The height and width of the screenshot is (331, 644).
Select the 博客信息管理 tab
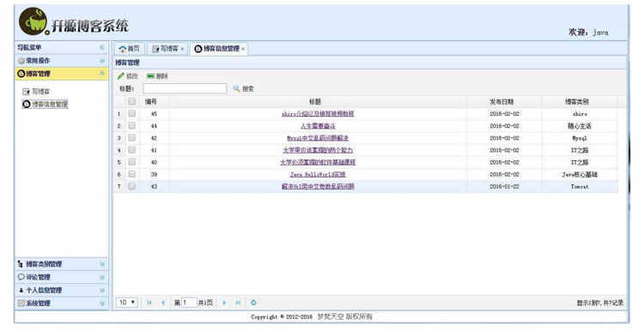click(x=218, y=49)
